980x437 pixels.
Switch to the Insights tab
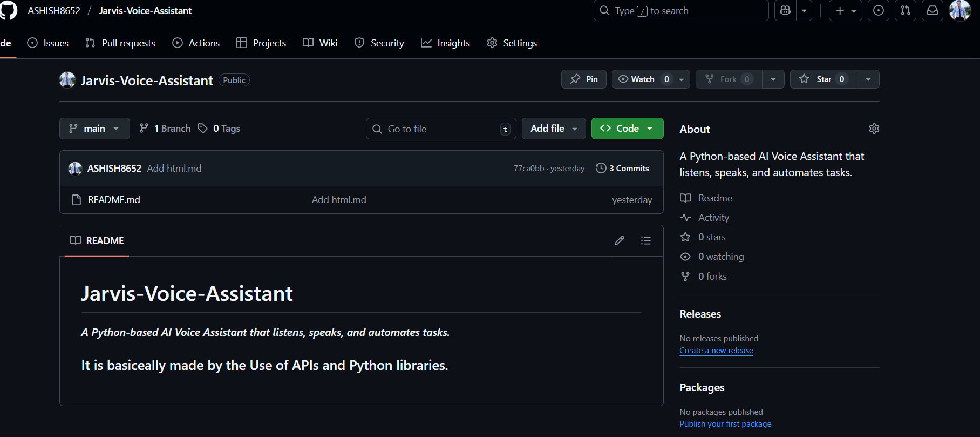tap(445, 43)
